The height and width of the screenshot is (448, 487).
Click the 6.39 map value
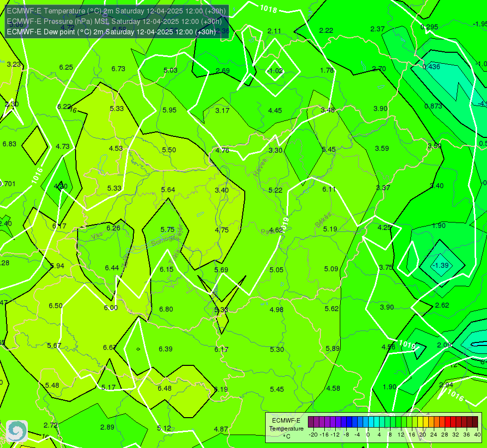[x=166, y=349]
